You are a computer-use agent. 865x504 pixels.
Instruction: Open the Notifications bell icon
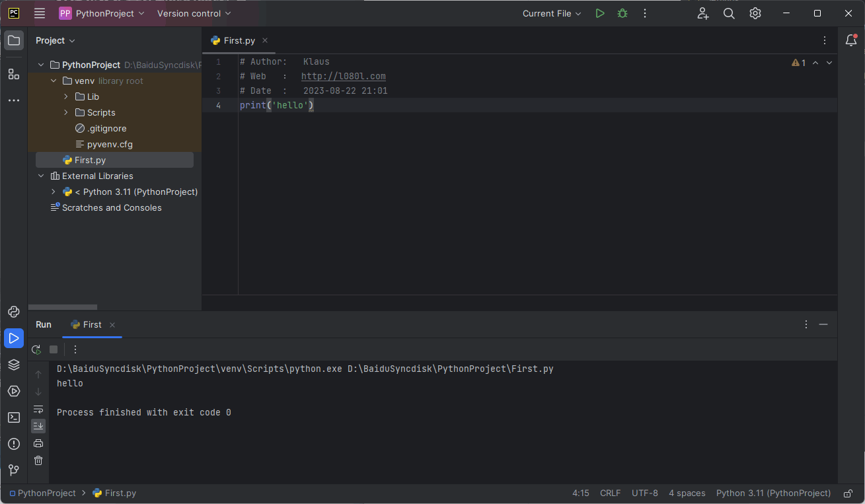point(851,40)
